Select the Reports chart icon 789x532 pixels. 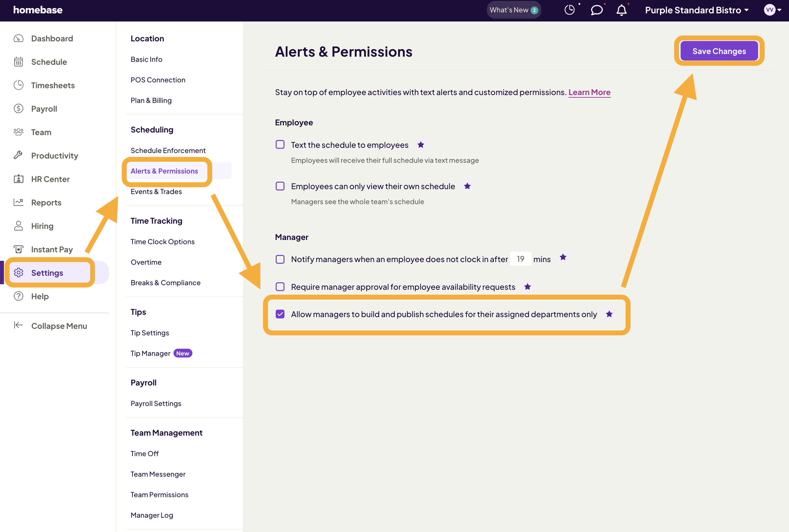(x=19, y=202)
